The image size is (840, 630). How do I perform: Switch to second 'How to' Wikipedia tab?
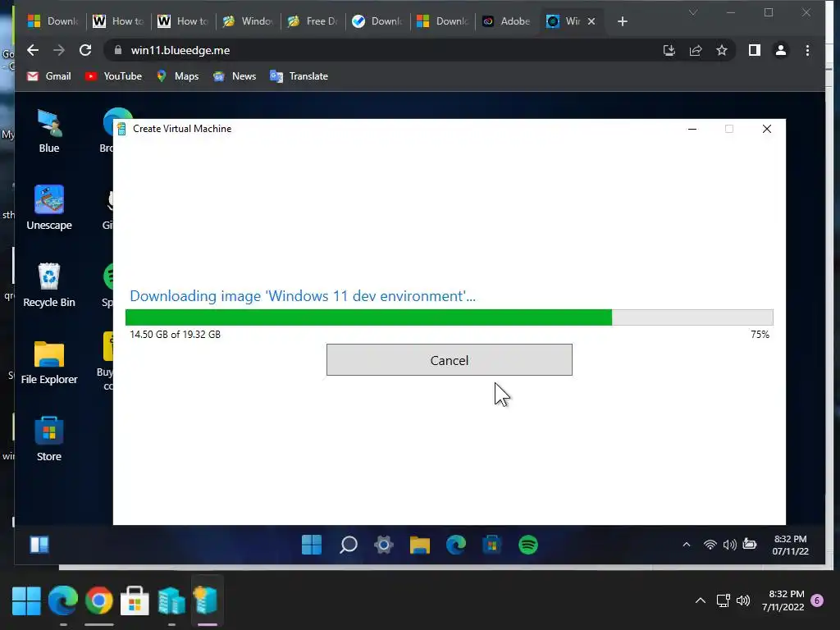click(183, 21)
